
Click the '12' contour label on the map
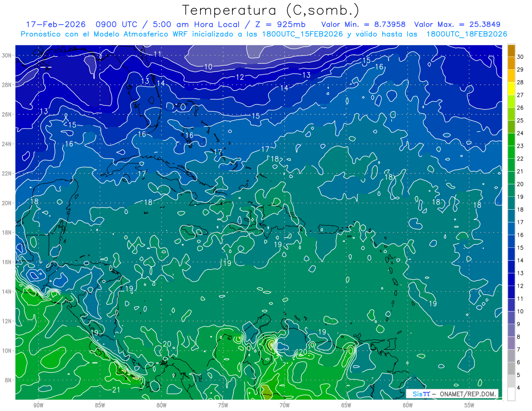(x=240, y=77)
